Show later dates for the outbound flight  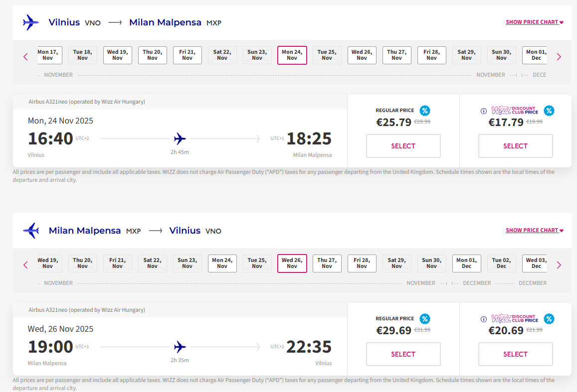[x=559, y=57]
